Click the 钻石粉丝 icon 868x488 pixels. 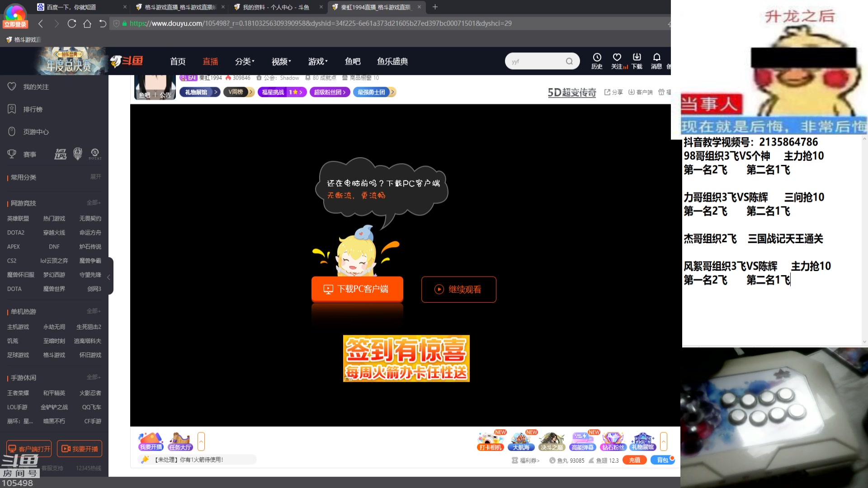tap(613, 441)
